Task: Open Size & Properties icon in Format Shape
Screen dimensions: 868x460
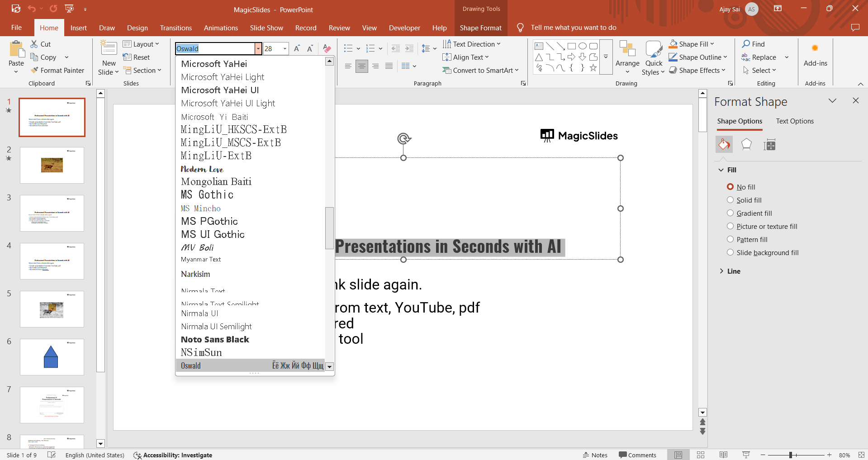Action: (769, 145)
